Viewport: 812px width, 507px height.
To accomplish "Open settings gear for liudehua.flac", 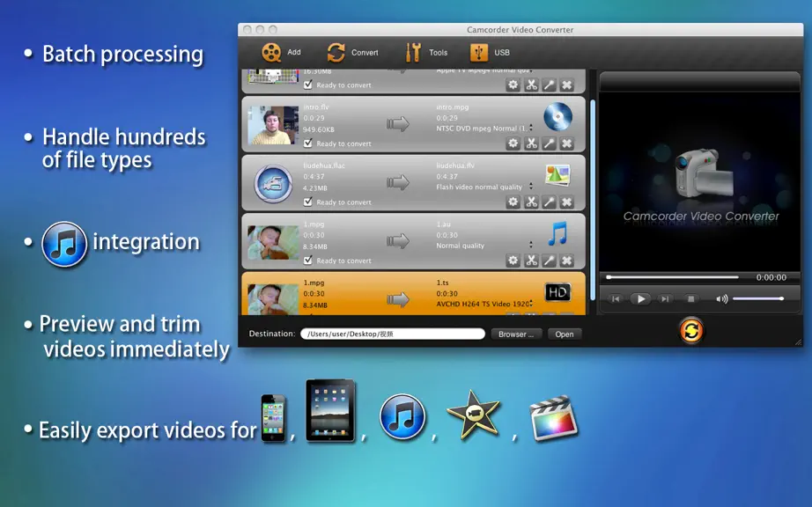I will click(x=513, y=202).
